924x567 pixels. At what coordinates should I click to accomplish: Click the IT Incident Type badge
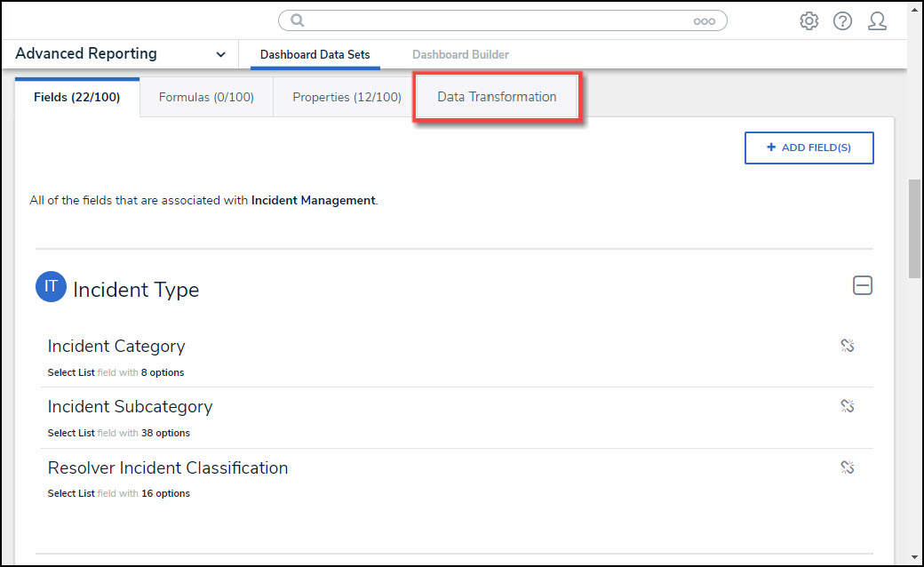[51, 287]
